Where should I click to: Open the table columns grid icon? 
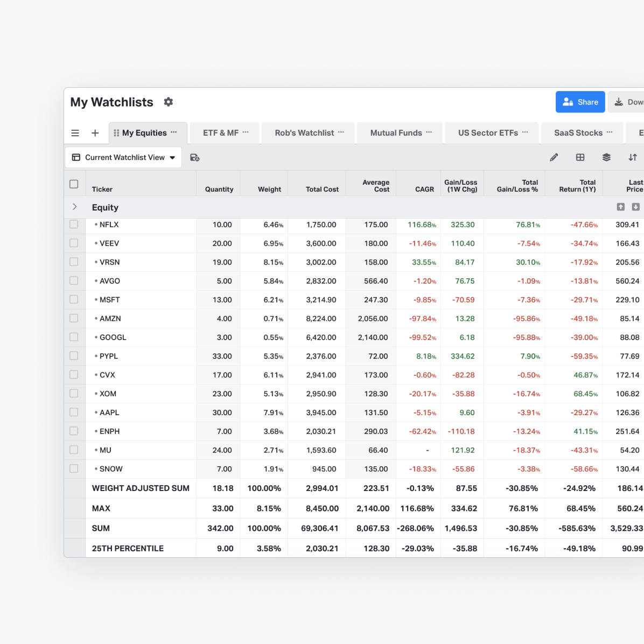580,157
